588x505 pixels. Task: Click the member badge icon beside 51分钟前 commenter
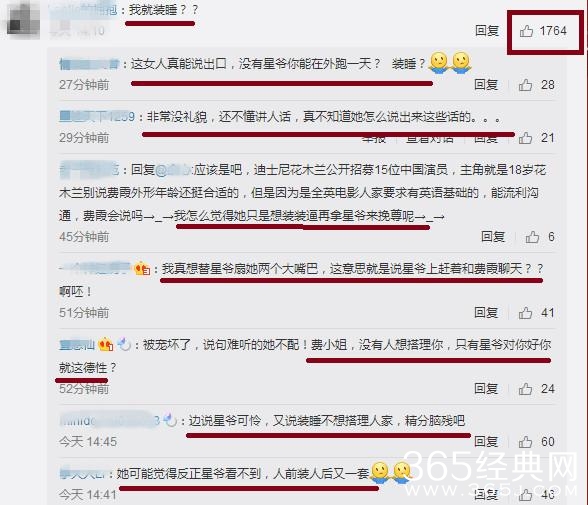[x=142, y=268]
